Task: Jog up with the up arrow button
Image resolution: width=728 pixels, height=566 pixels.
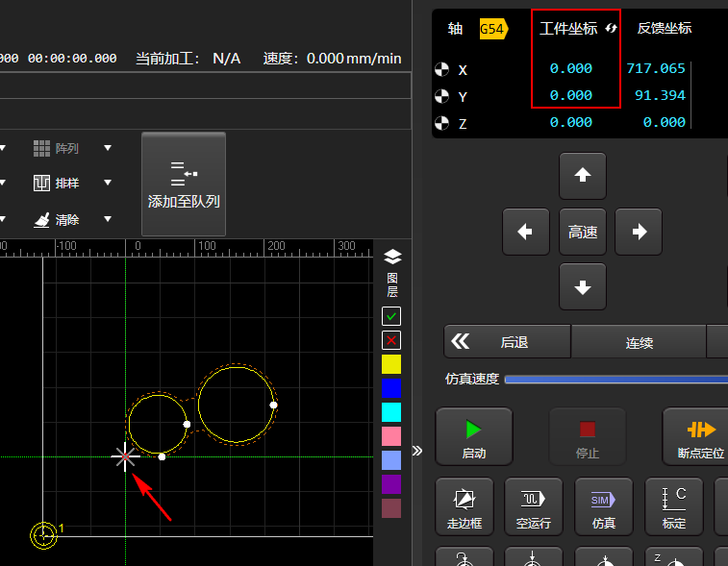Action: [x=582, y=176]
